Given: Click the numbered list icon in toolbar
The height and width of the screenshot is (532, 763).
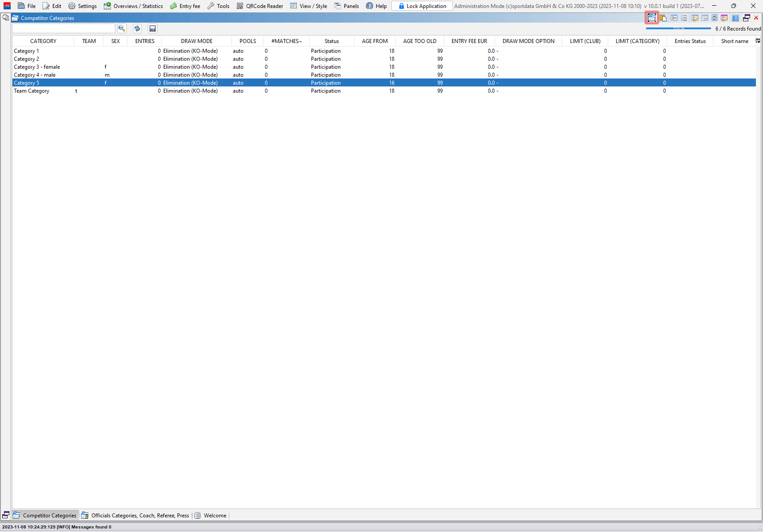Looking at the screenshot, I should [684, 18].
